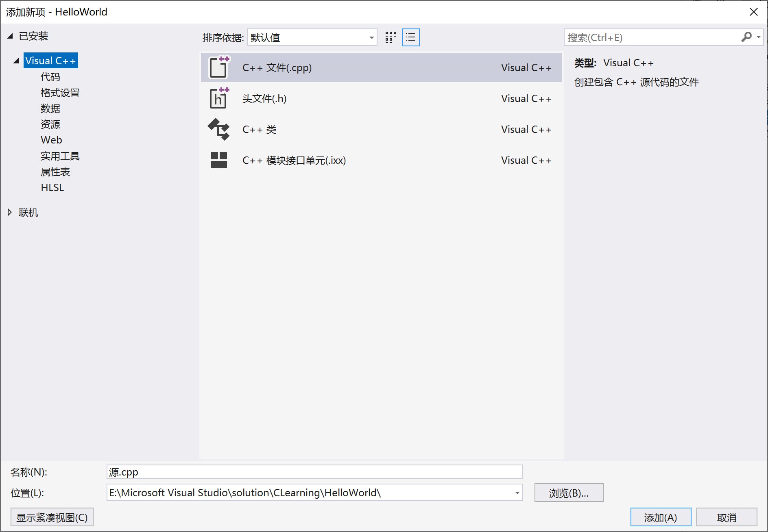Open the 位置 path dropdown arrow
Screen dimensions: 768x532
tap(517, 493)
